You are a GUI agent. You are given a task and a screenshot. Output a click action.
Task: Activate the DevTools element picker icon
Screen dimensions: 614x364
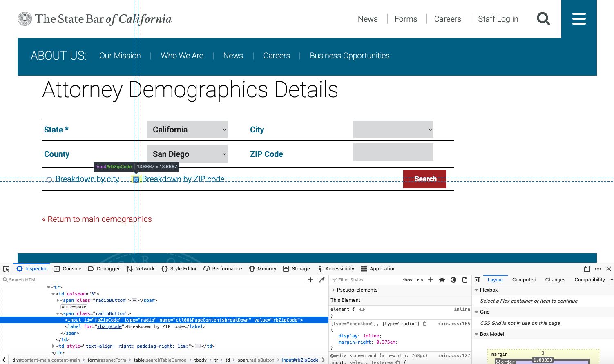tap(6, 269)
